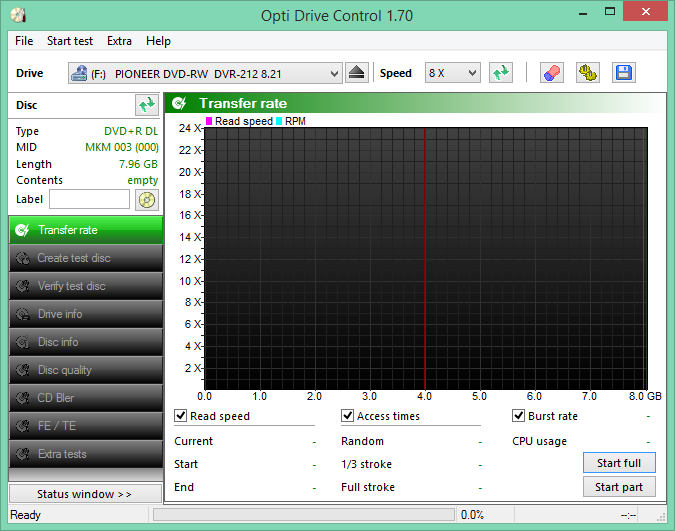Click the disc label icon button
Screen dimensions: 675x531
tap(147, 200)
